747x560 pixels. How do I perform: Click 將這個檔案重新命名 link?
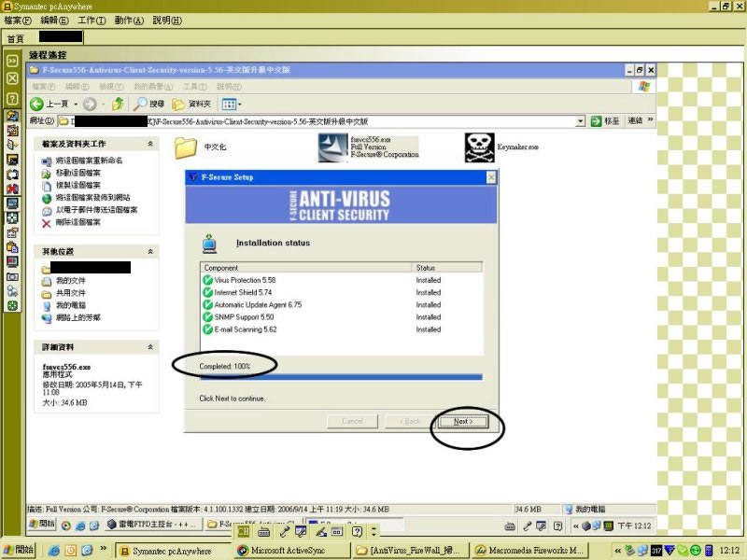click(x=89, y=161)
